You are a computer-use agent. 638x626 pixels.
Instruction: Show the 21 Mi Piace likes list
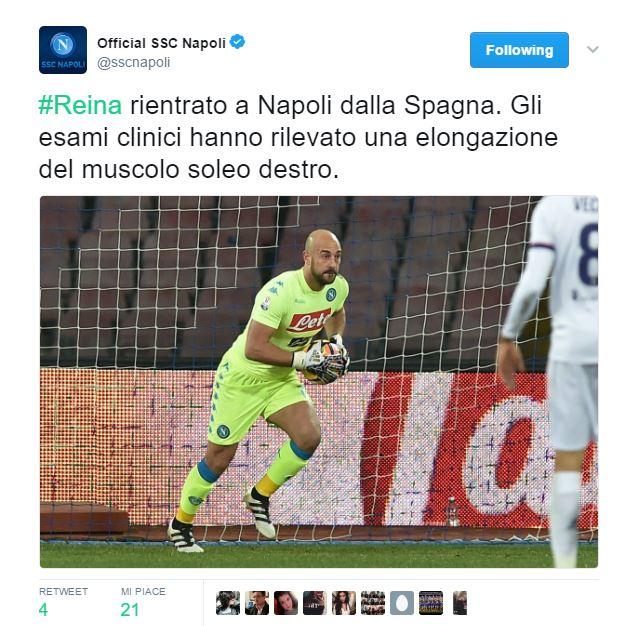[x=143, y=602]
